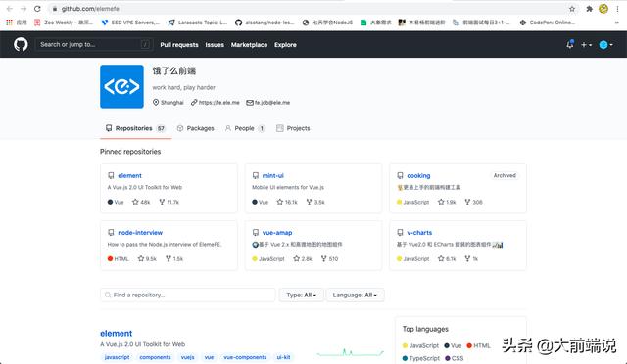This screenshot has height=364, width=627.
Task: Click the fork count of element repo
Action: [169, 202]
